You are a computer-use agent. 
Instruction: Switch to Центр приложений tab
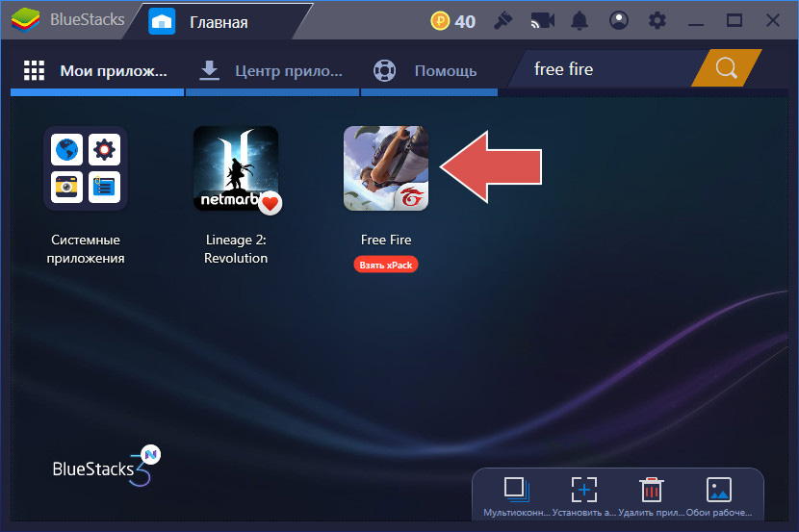pyautogui.click(x=272, y=71)
